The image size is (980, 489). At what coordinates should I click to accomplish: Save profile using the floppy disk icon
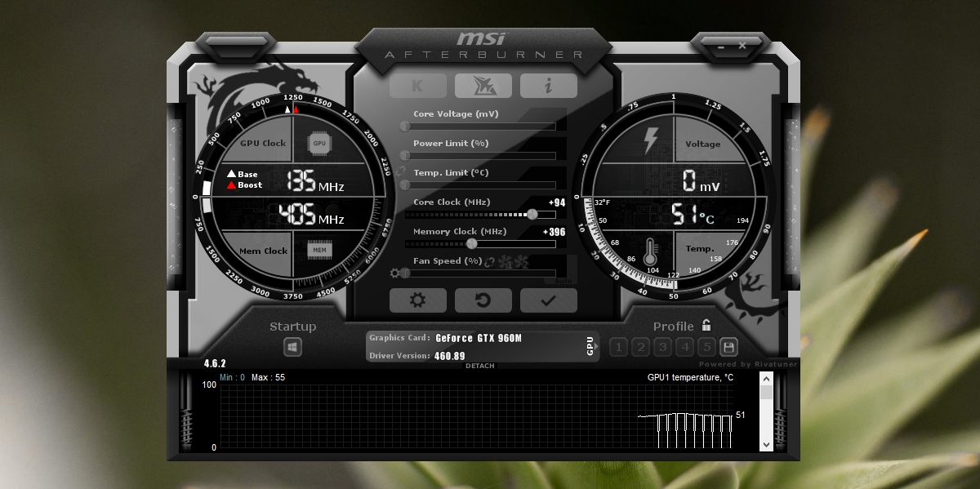(x=729, y=347)
